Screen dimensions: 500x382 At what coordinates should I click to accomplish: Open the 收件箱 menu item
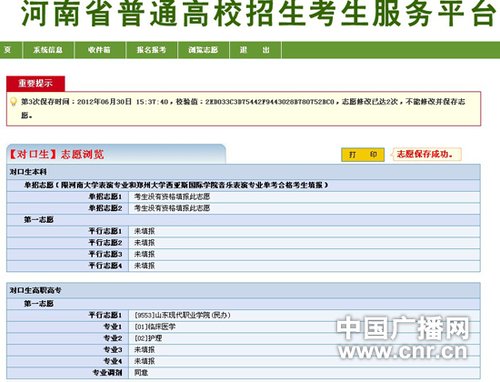point(100,50)
